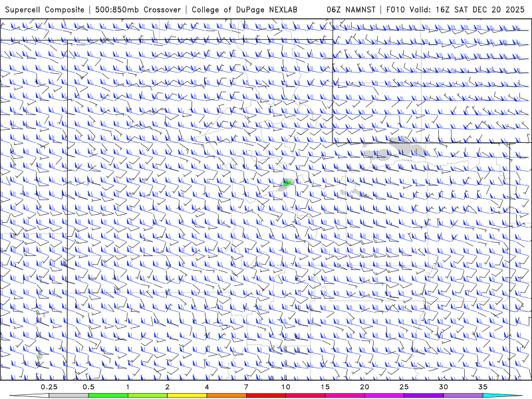Click the crimson legend swatch between 10 and 15
The width and height of the screenshot is (532, 399).
[305, 396]
